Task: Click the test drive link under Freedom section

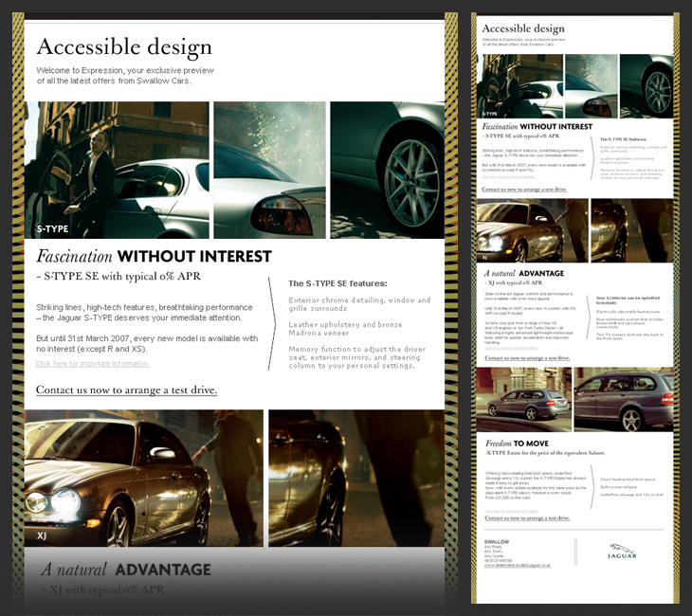Action: coord(527,518)
